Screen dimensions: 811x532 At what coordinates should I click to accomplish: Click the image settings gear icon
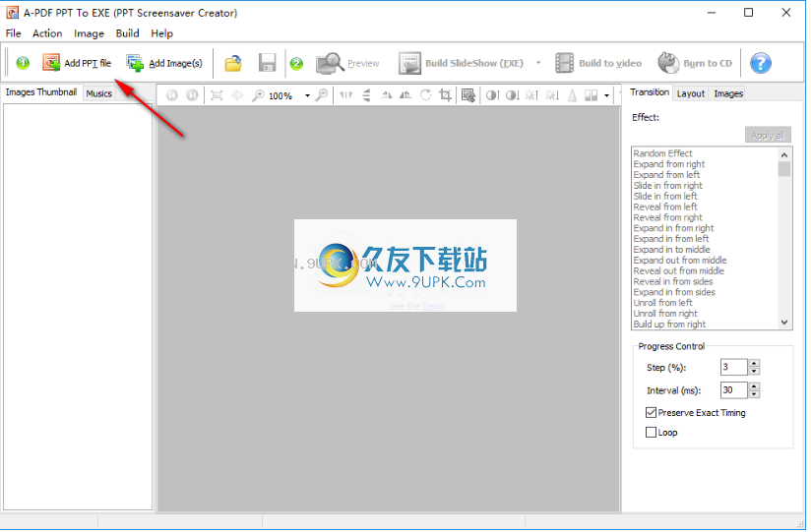click(x=468, y=95)
